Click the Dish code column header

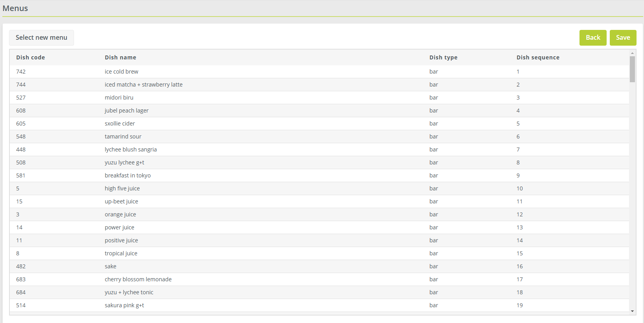point(31,57)
